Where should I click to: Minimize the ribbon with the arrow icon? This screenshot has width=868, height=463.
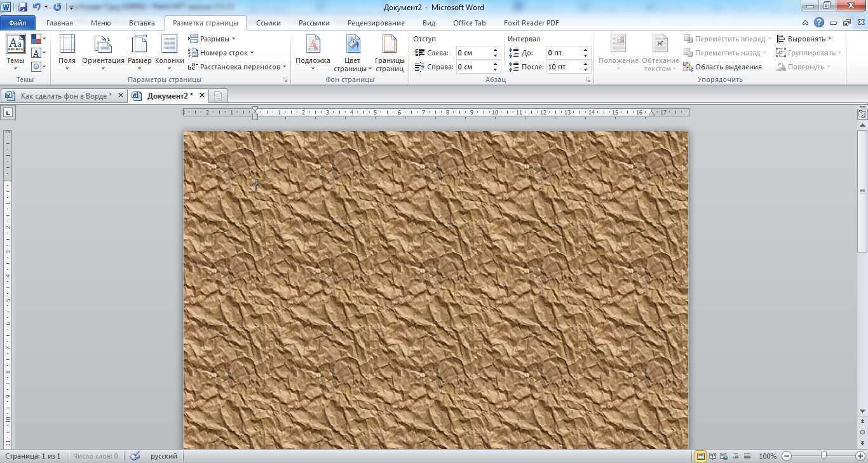click(x=806, y=23)
